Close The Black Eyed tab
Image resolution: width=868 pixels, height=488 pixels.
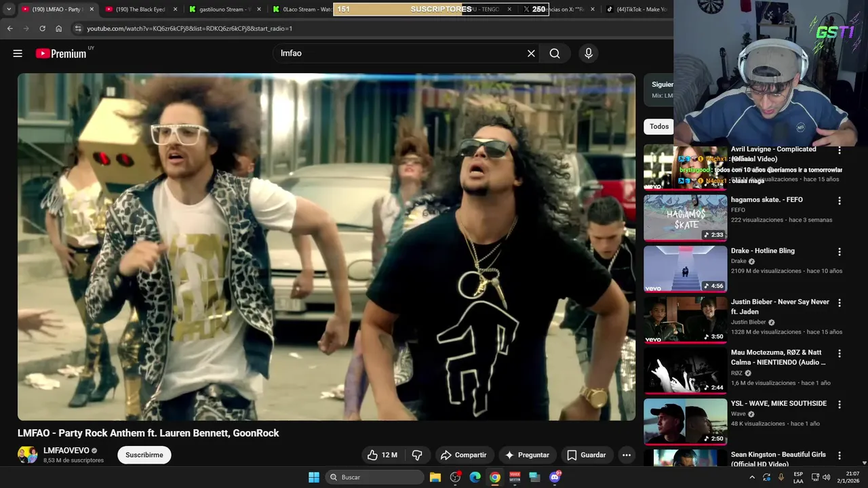(176, 9)
